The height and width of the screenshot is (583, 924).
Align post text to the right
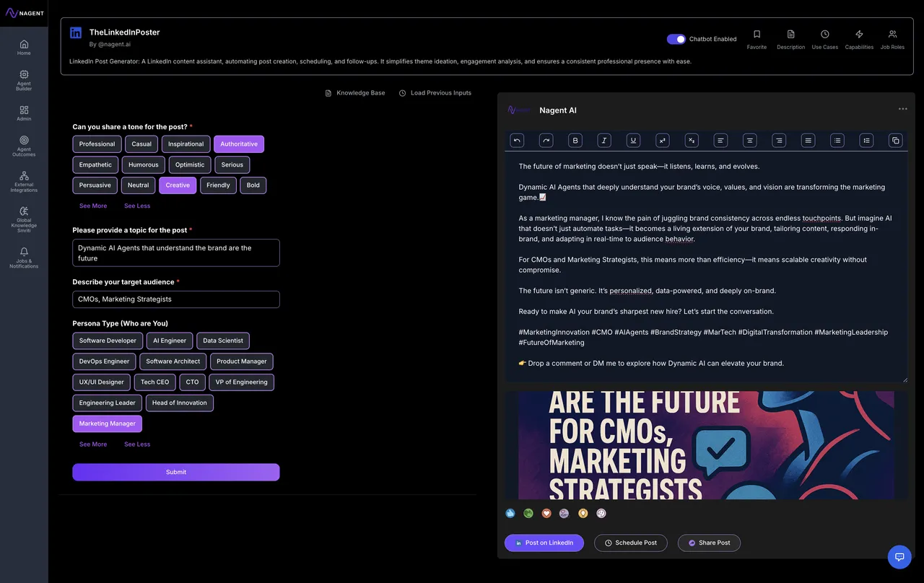pos(779,141)
